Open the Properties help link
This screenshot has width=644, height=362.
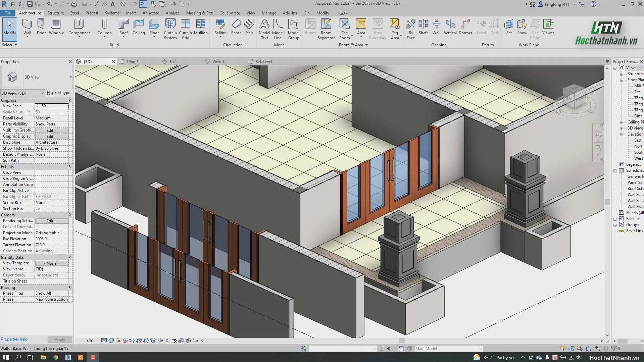coord(14,339)
